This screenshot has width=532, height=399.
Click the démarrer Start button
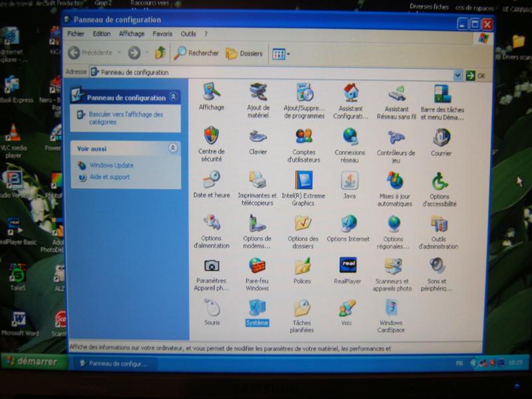pos(35,362)
